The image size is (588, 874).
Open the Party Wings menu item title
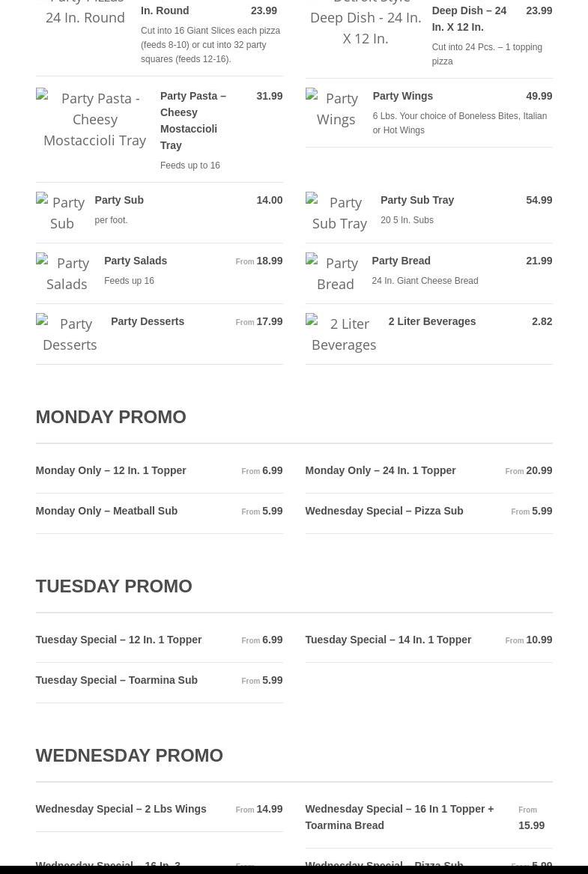(x=402, y=96)
